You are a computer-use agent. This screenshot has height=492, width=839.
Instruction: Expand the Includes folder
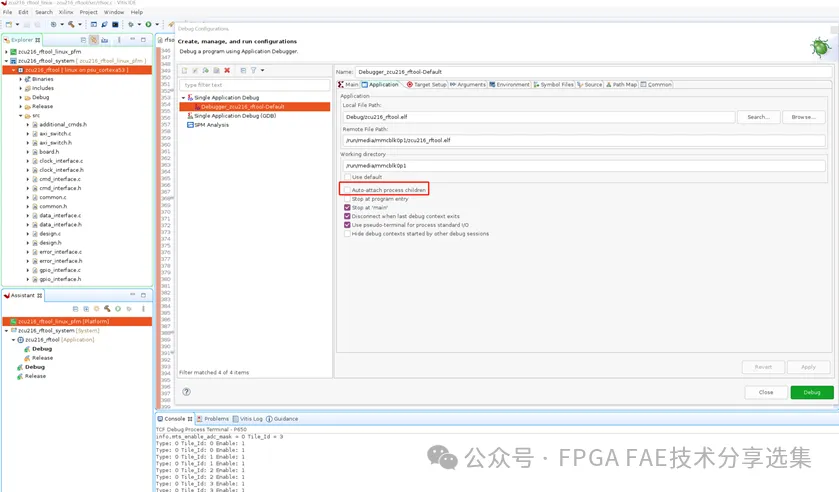click(21, 88)
